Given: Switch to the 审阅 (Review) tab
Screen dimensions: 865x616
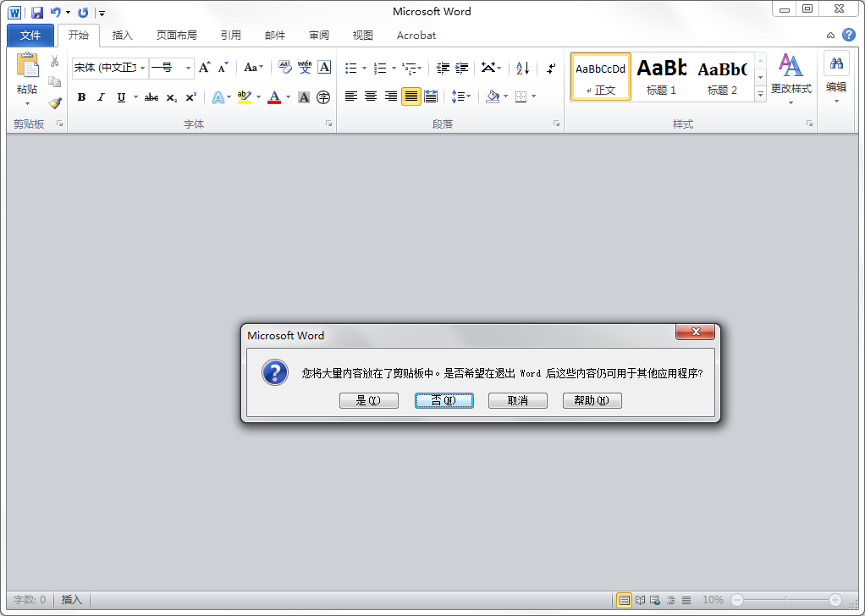Looking at the screenshot, I should 319,36.
